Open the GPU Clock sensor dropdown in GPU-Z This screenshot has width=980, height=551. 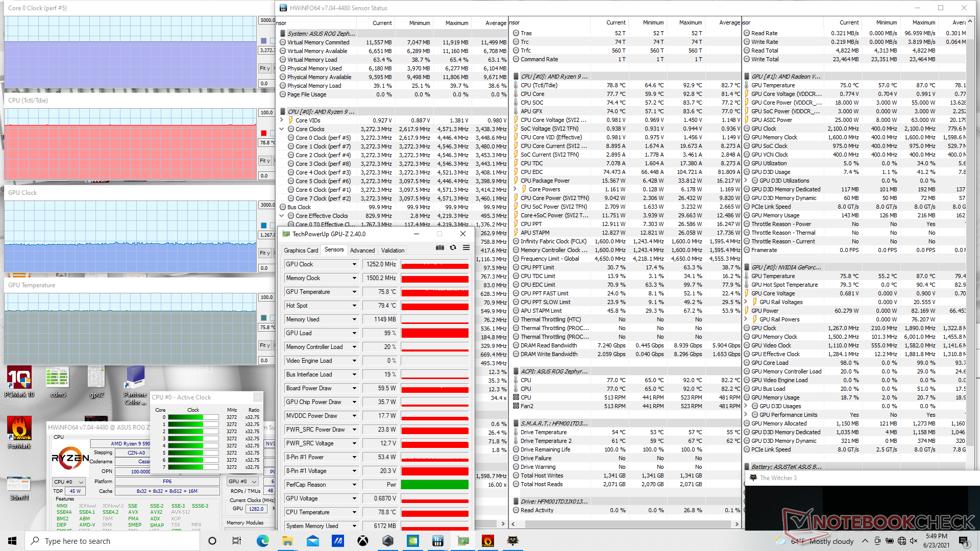[354, 264]
